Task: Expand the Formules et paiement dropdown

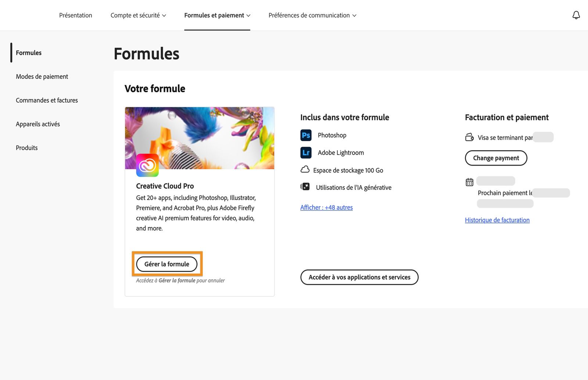Action: (x=217, y=15)
